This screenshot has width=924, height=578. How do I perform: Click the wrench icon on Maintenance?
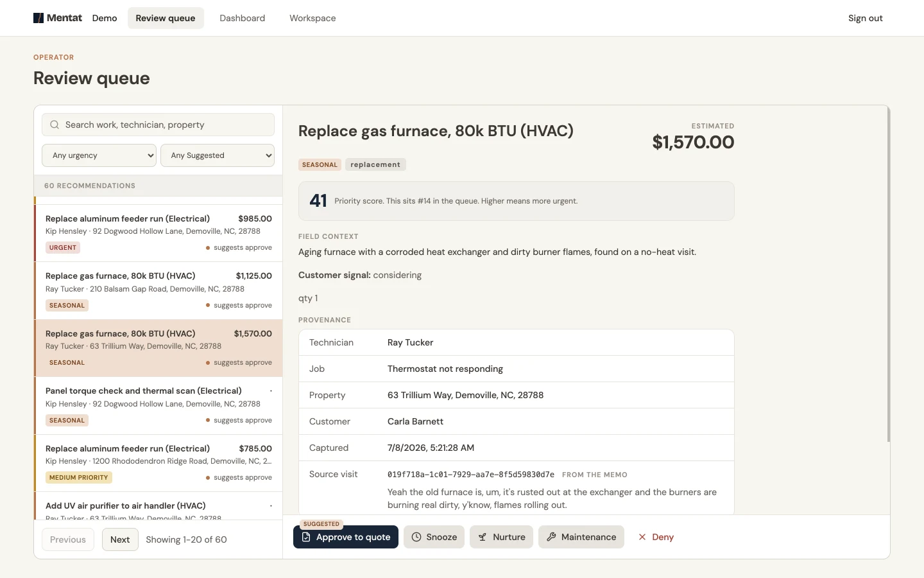coord(551,537)
